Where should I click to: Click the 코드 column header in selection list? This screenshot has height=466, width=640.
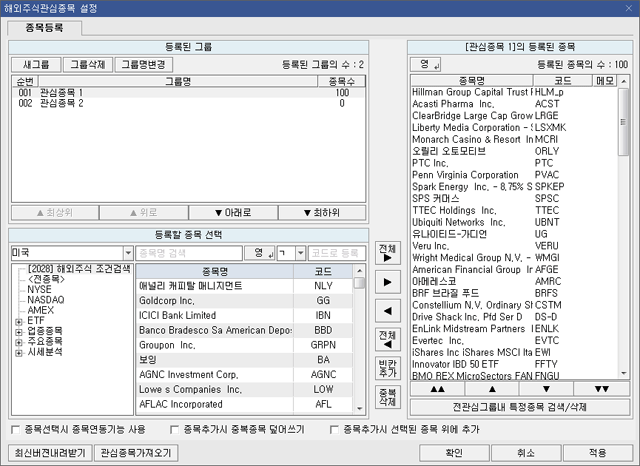pyautogui.click(x=323, y=271)
